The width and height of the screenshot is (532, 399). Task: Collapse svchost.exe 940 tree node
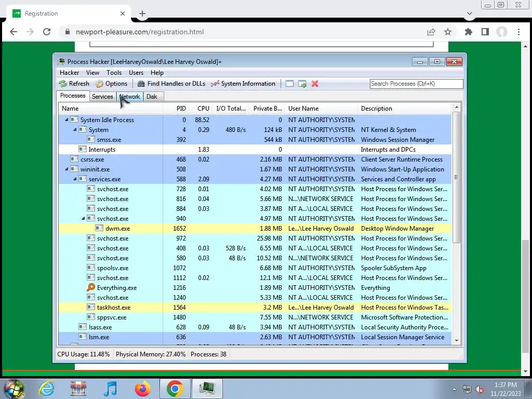point(83,219)
